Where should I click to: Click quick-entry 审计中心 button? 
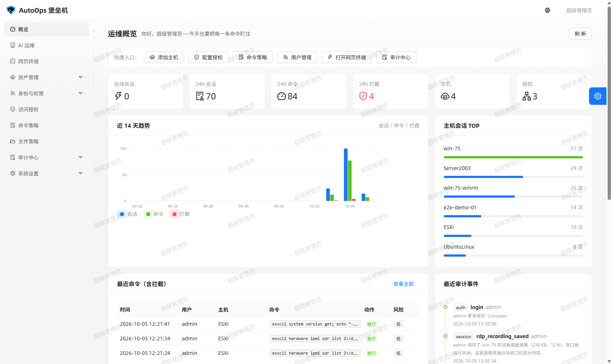click(x=396, y=57)
